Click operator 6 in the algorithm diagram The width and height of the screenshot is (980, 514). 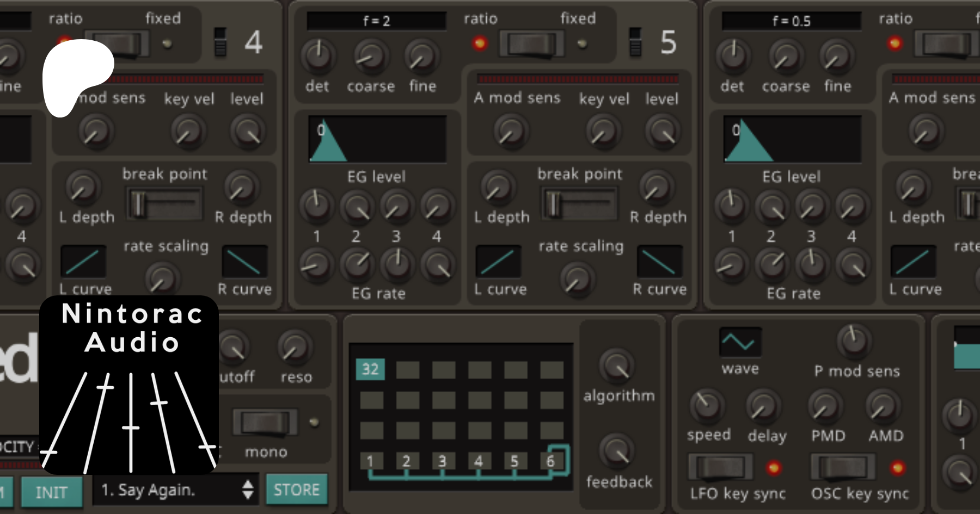[550, 461]
